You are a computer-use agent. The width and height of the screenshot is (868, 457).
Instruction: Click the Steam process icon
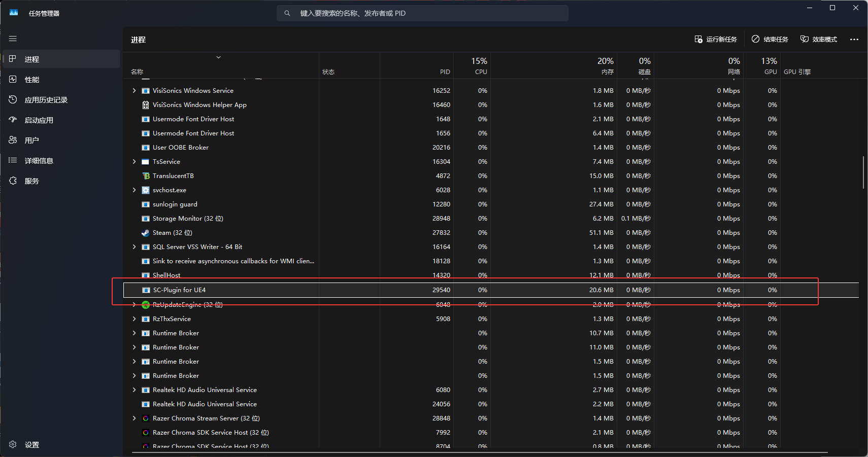coord(146,233)
